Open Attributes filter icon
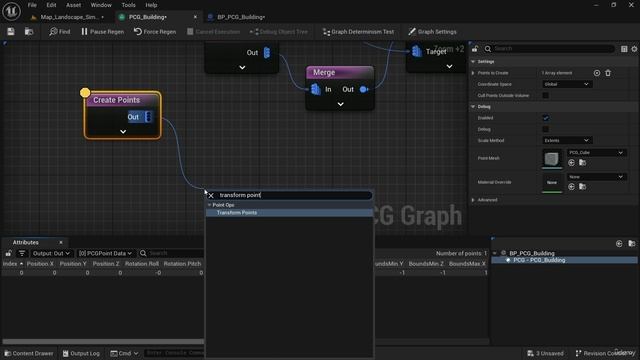 point(22,253)
